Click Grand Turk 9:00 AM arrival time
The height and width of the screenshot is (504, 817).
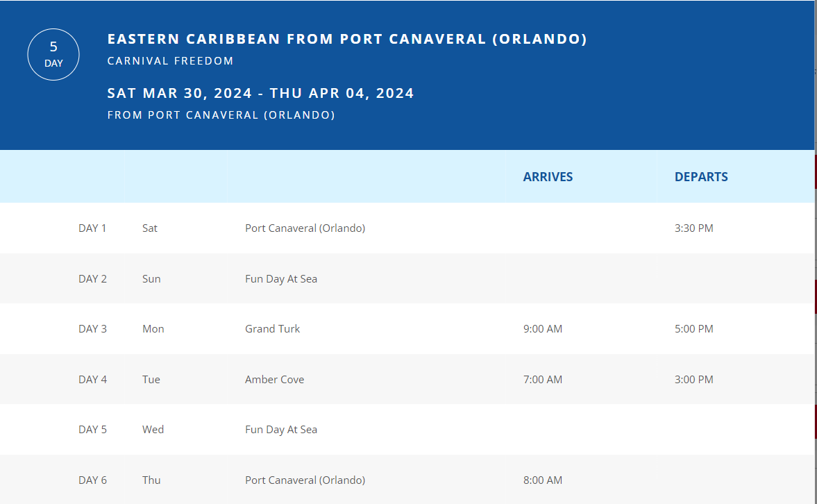coord(542,329)
